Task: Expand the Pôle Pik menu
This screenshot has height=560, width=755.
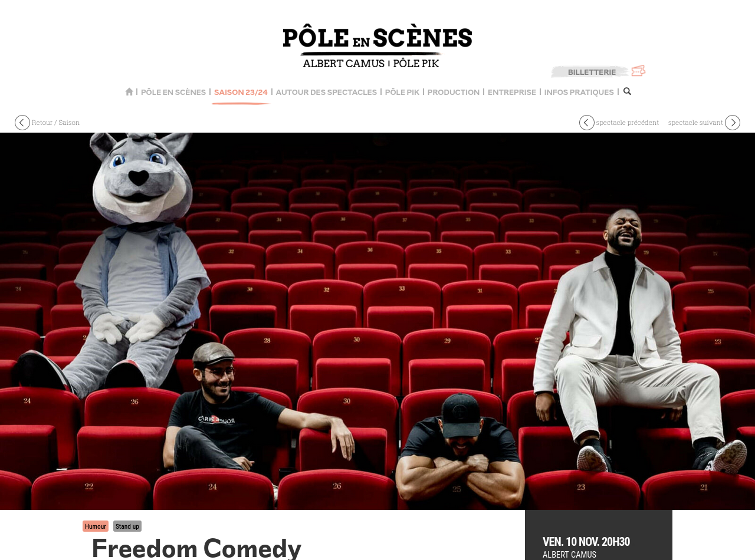Action: pos(402,92)
